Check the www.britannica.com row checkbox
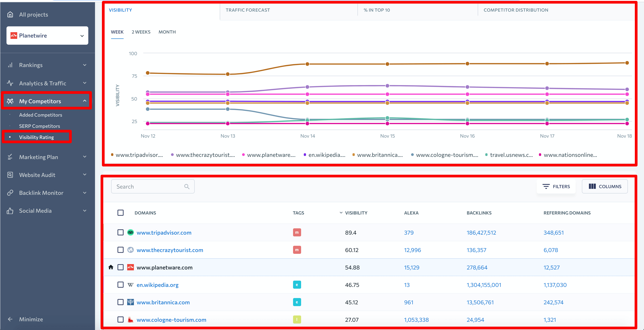644x330 pixels. pos(120,302)
